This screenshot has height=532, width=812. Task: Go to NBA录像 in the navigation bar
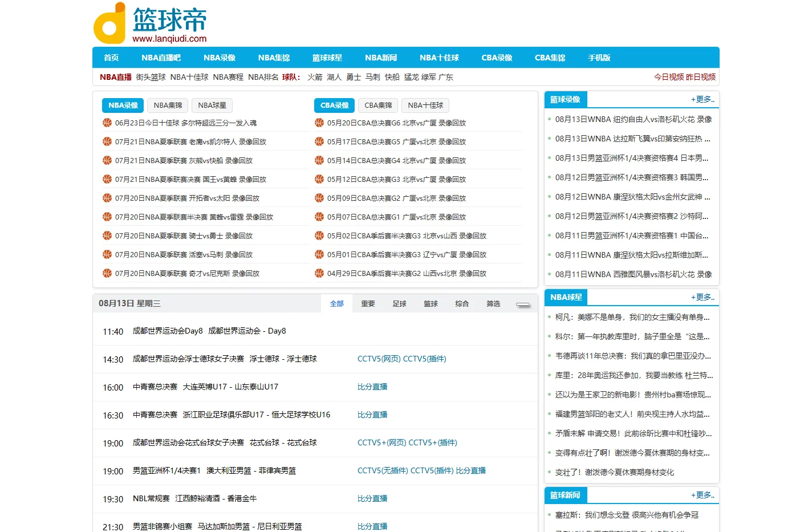pyautogui.click(x=220, y=58)
